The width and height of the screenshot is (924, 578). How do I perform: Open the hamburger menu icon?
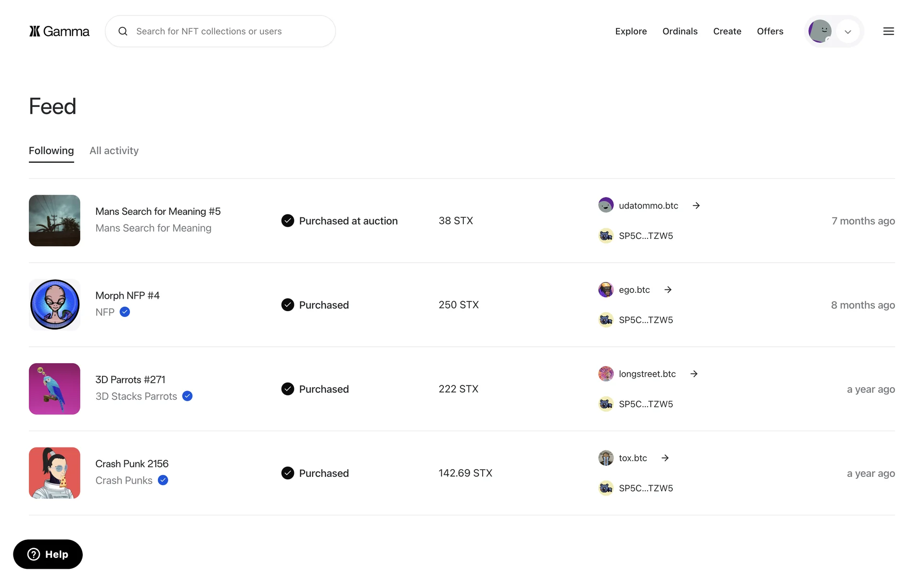(x=888, y=31)
